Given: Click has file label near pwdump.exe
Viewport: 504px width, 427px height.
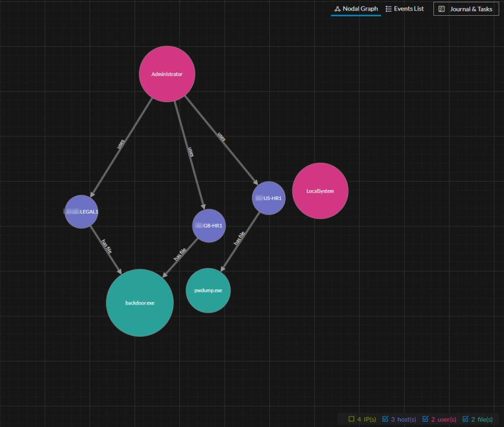Looking at the screenshot, I should click(239, 239).
